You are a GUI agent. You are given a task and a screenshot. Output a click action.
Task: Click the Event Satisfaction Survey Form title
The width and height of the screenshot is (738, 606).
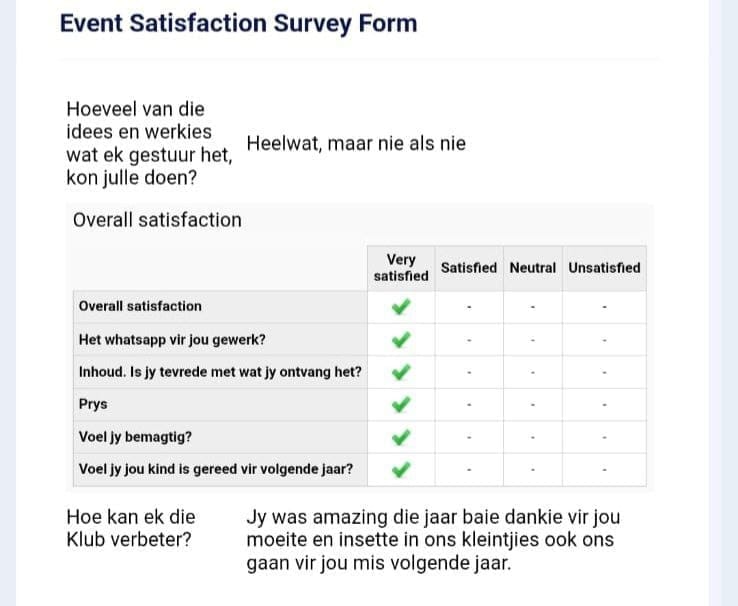point(238,24)
